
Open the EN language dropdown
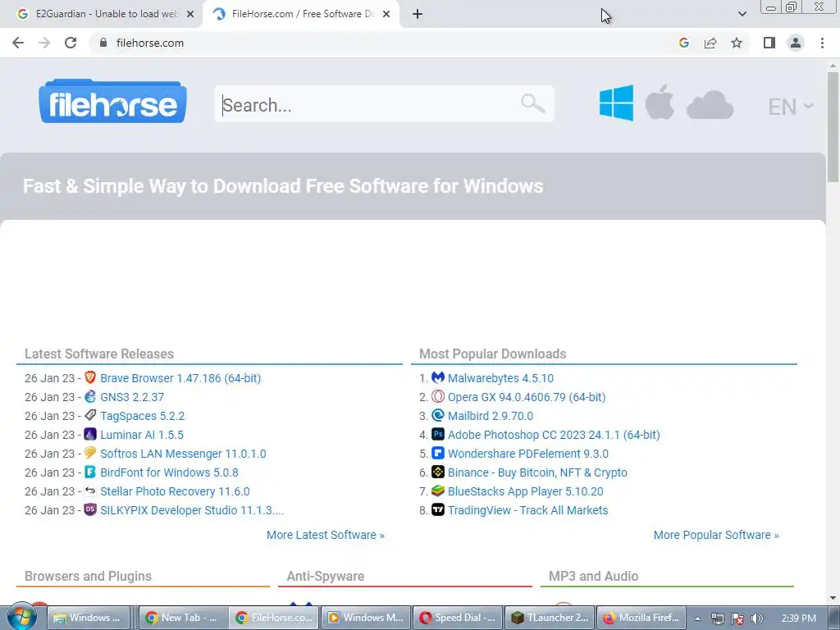click(790, 107)
